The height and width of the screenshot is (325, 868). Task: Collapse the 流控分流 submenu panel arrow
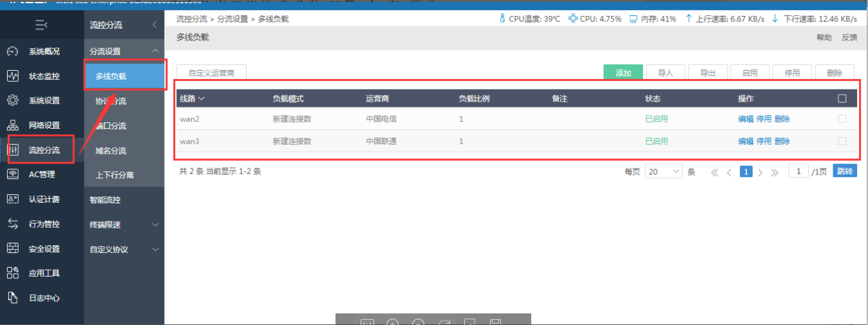click(x=155, y=25)
